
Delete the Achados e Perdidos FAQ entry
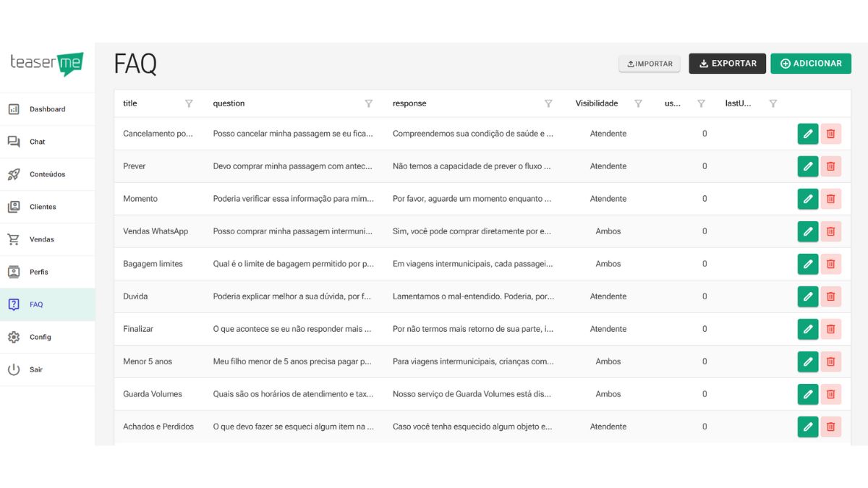831,427
